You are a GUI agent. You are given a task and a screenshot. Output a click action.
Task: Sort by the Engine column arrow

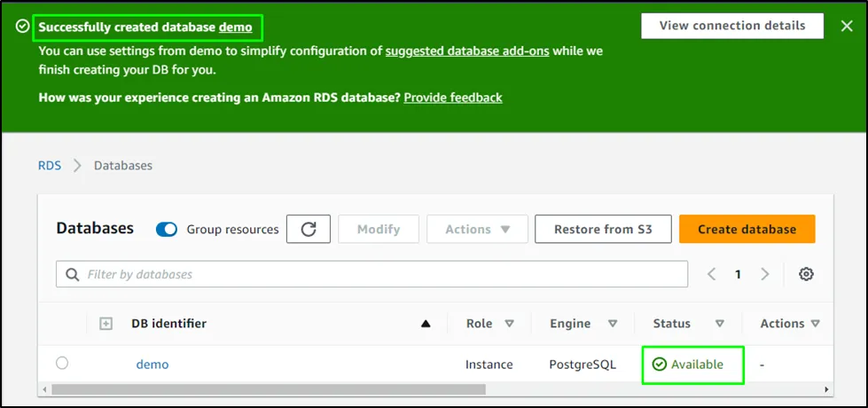click(x=613, y=324)
